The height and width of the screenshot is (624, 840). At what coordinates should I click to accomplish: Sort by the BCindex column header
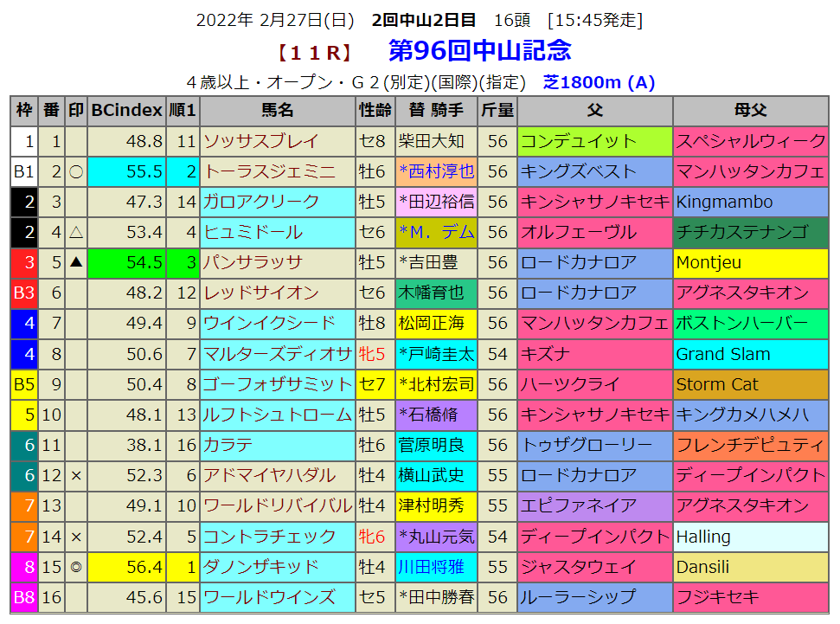pyautogui.click(x=127, y=111)
